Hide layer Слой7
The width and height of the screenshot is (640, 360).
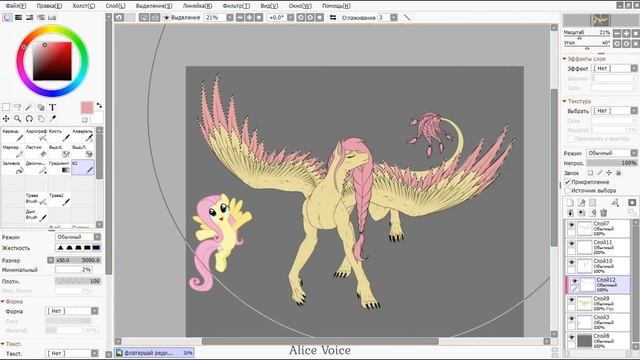571,225
